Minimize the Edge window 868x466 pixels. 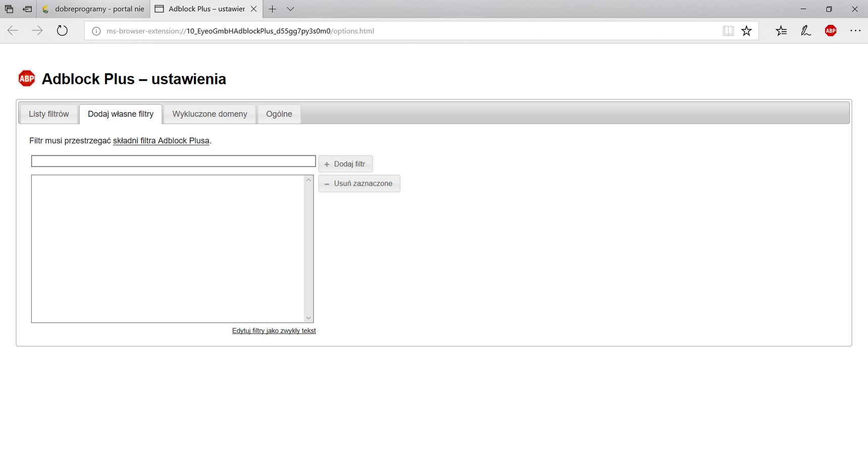(x=803, y=9)
